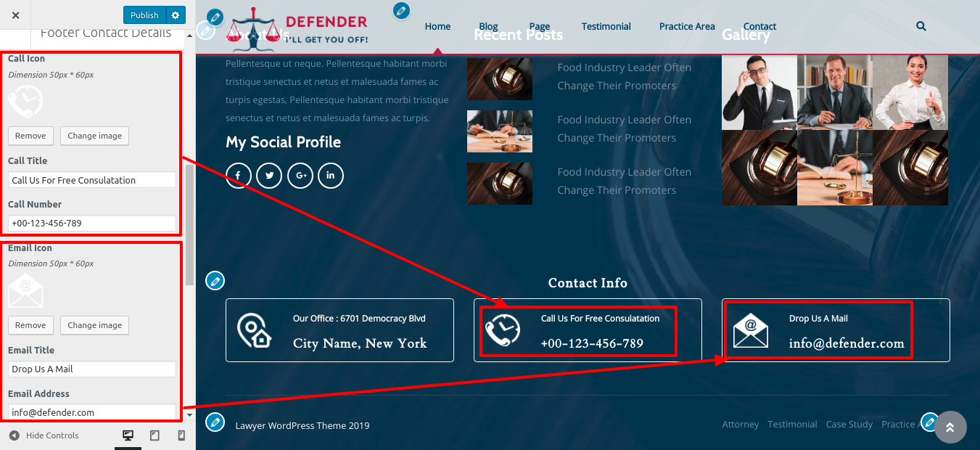Image resolution: width=980 pixels, height=450 pixels.
Task: Open the Twitter social profile icon
Action: point(269,176)
